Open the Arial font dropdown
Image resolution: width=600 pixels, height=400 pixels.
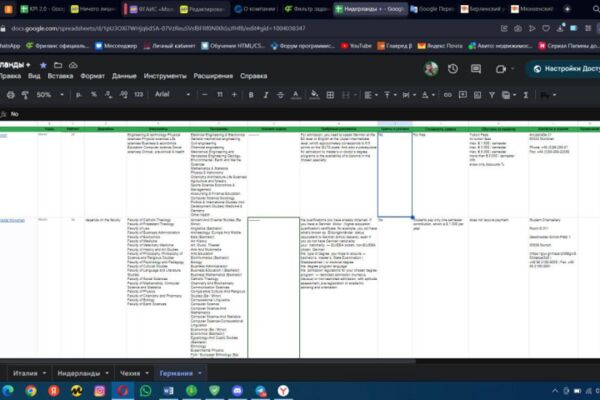(x=172, y=95)
